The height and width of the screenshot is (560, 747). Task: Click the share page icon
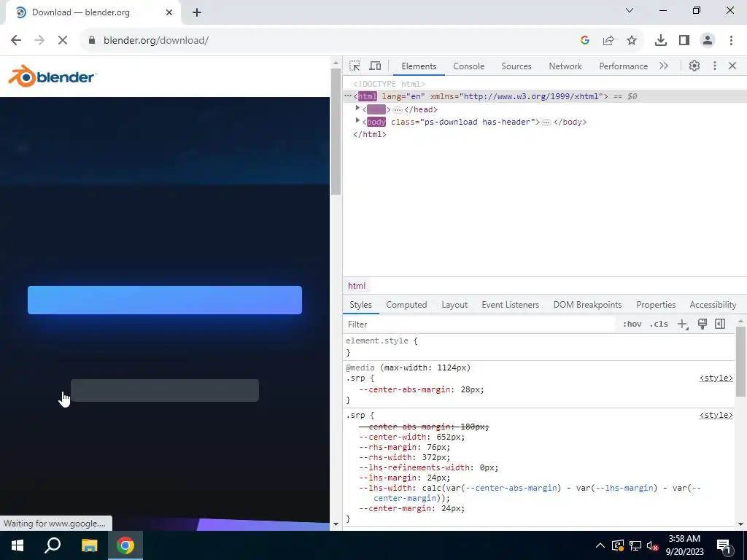608,41
